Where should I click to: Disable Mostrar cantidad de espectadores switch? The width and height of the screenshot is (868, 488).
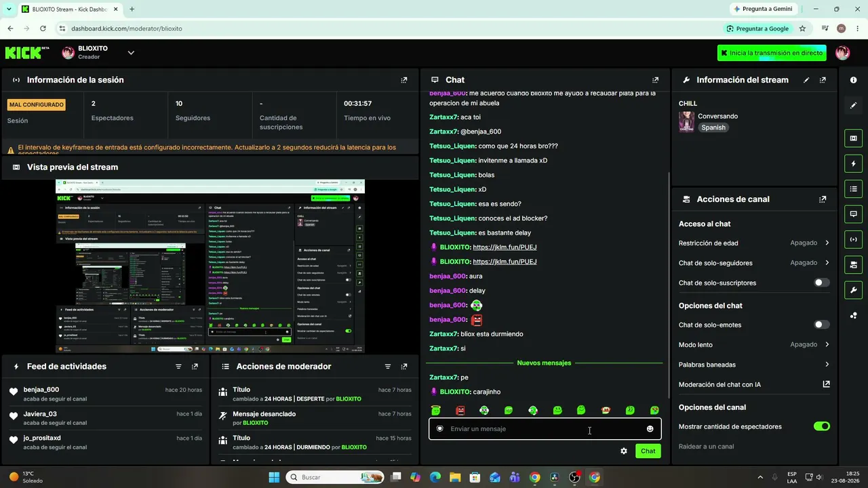tap(821, 426)
